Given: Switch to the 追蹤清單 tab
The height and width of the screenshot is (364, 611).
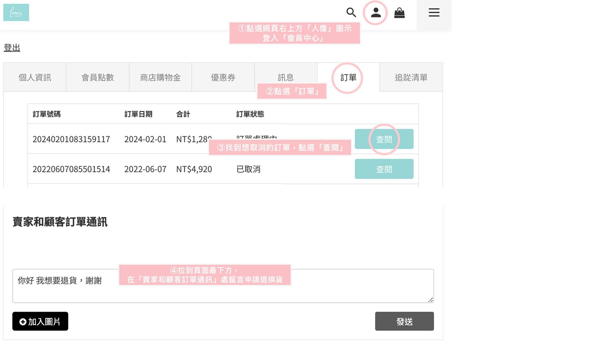Looking at the screenshot, I should 411,77.
